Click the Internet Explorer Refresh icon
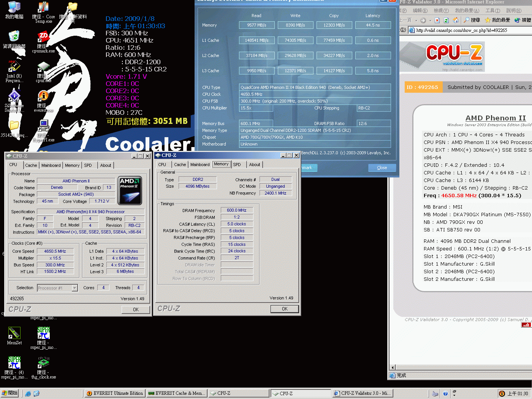The image size is (532, 399). point(446,20)
